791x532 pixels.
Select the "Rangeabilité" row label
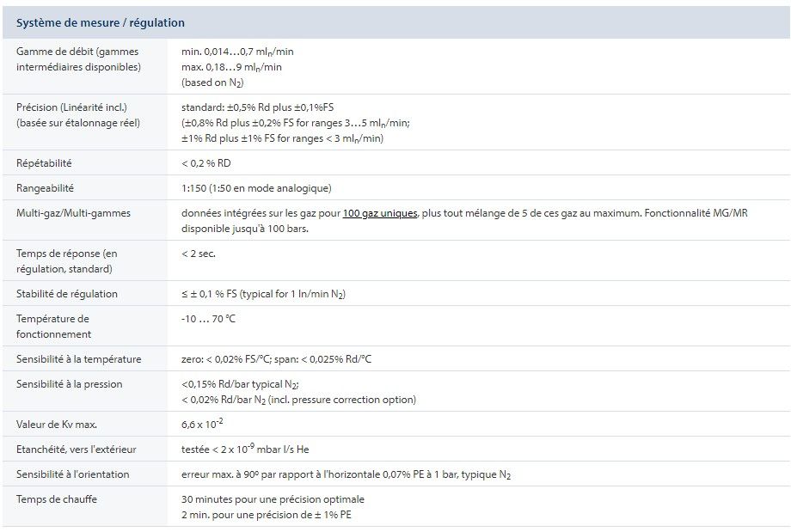46,188
